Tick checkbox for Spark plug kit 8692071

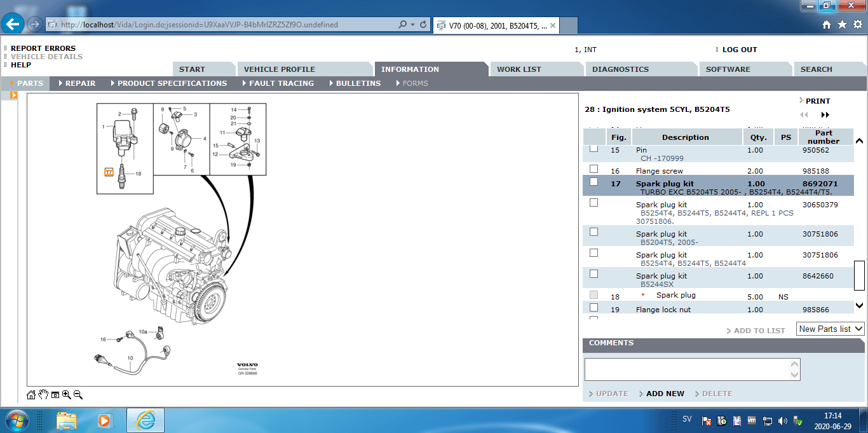click(x=593, y=182)
